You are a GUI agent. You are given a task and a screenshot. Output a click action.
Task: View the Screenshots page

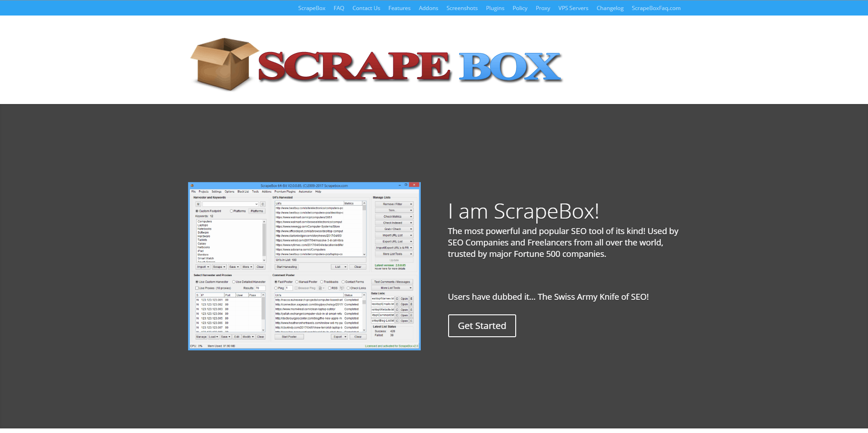tap(462, 8)
